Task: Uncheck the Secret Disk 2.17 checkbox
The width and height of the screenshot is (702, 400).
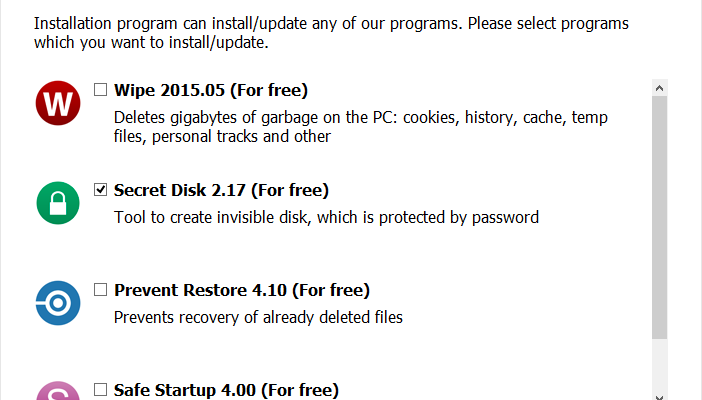Action: coord(100,189)
